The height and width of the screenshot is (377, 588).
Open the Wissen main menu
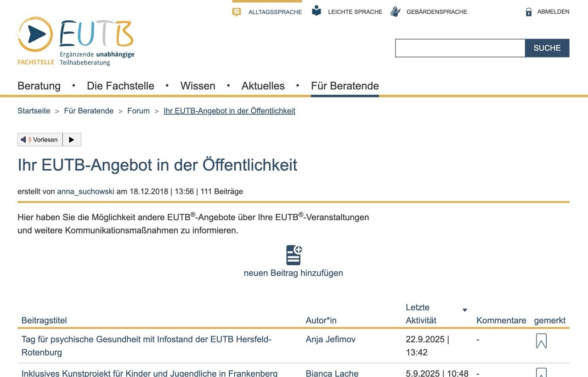[198, 86]
